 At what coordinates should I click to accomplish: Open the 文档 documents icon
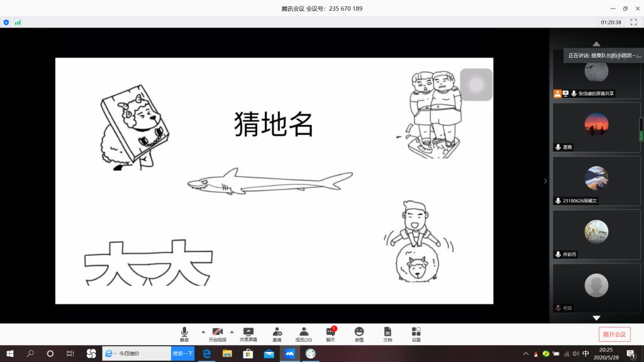[x=387, y=334]
